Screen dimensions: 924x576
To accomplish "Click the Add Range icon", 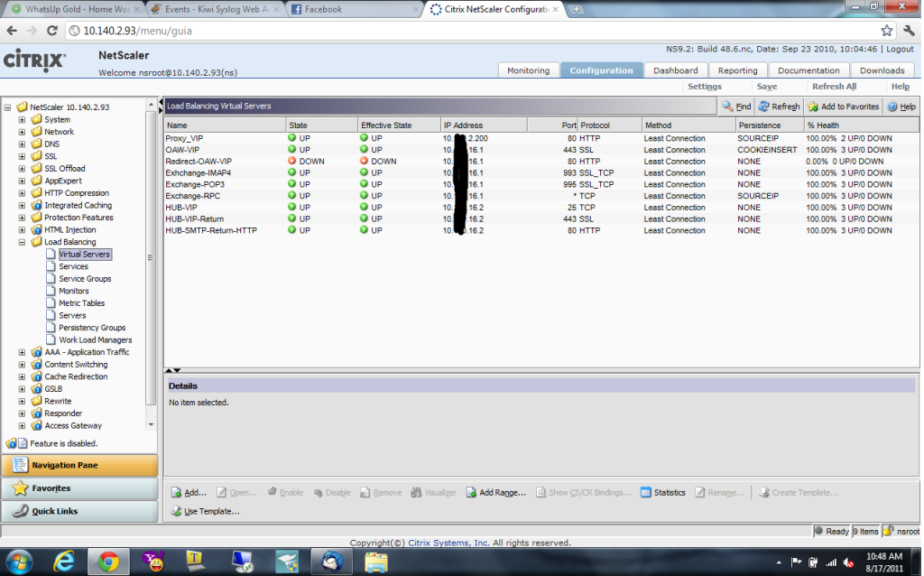I will click(471, 492).
